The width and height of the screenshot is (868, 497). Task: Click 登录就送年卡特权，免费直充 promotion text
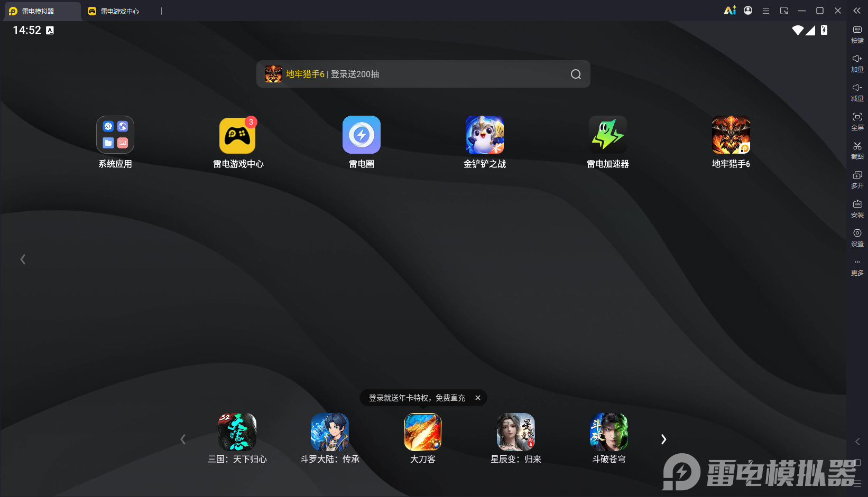(x=417, y=398)
